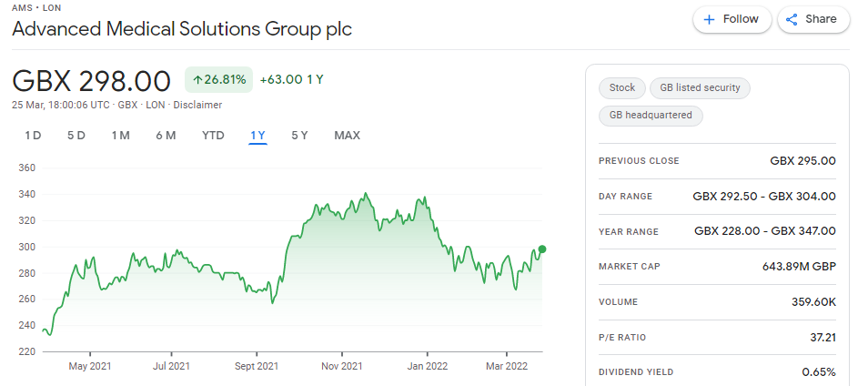Select the 5D time range tab
Image resolution: width=868 pixels, height=386 pixels.
pos(76,135)
